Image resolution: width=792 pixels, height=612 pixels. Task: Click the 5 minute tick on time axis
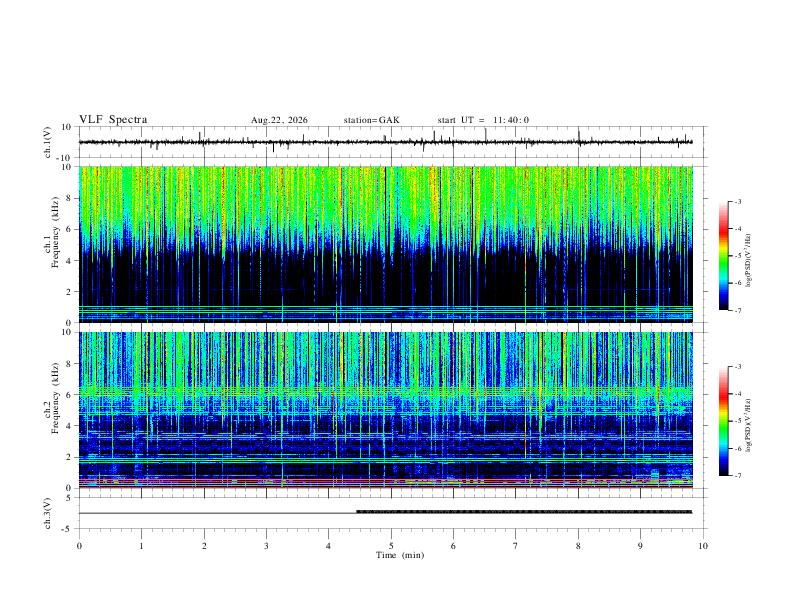point(391,546)
